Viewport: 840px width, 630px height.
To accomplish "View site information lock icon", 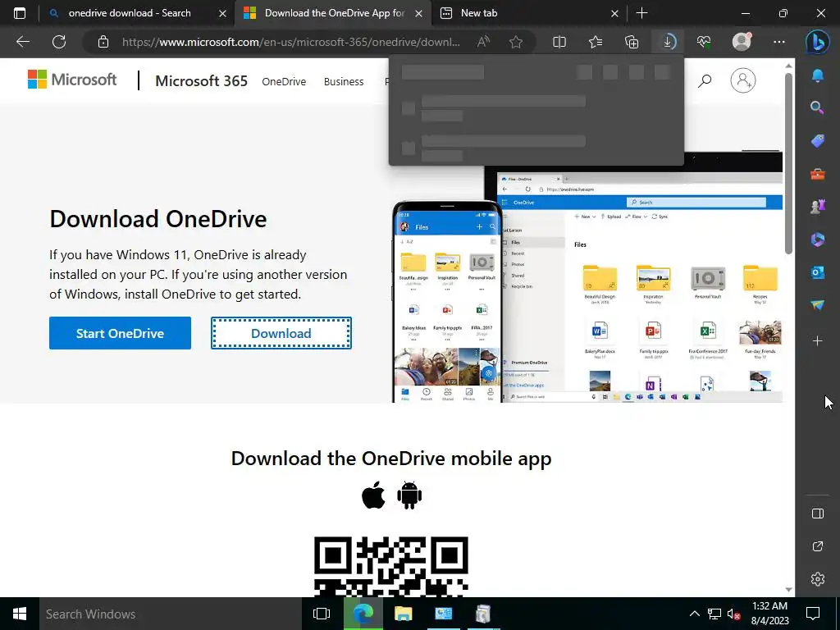I will (x=103, y=42).
